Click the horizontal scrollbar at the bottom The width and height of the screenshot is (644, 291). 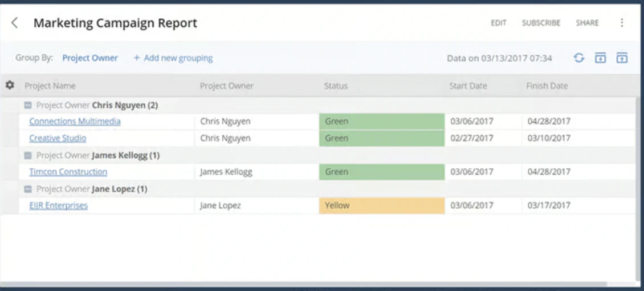tap(304, 284)
